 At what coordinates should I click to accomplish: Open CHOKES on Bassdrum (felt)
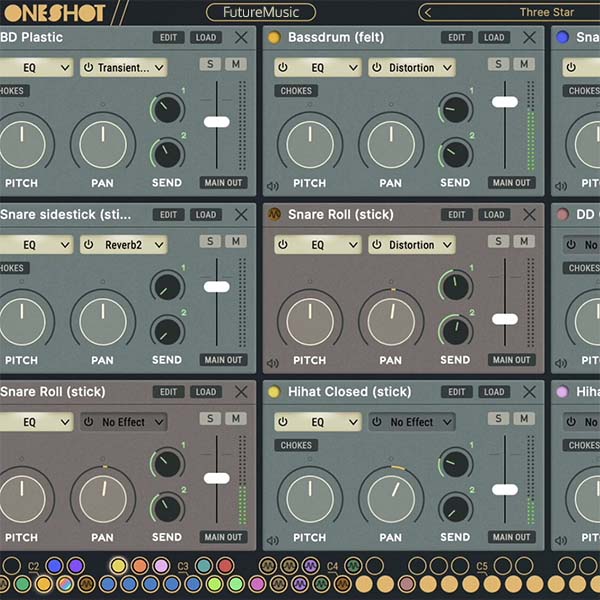[x=296, y=91]
